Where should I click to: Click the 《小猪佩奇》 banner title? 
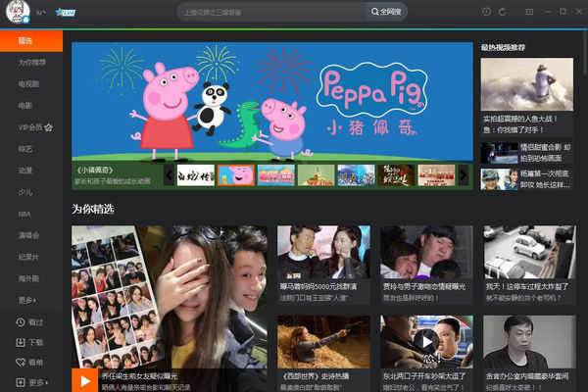click(95, 171)
